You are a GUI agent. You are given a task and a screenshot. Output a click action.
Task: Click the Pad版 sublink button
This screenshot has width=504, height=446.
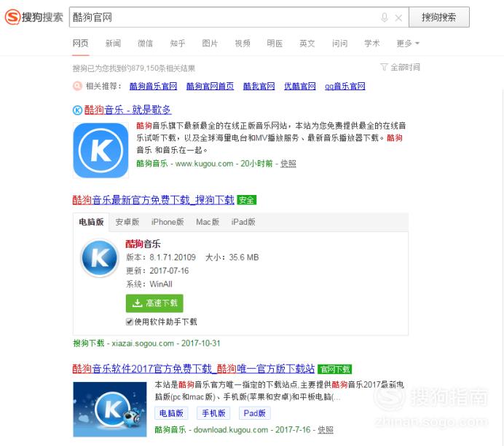255,413
